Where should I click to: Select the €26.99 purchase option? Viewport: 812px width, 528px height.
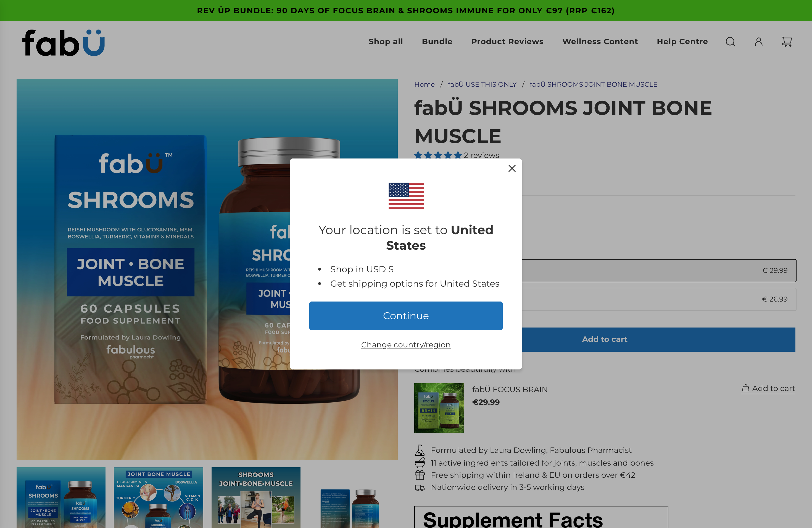659,299
